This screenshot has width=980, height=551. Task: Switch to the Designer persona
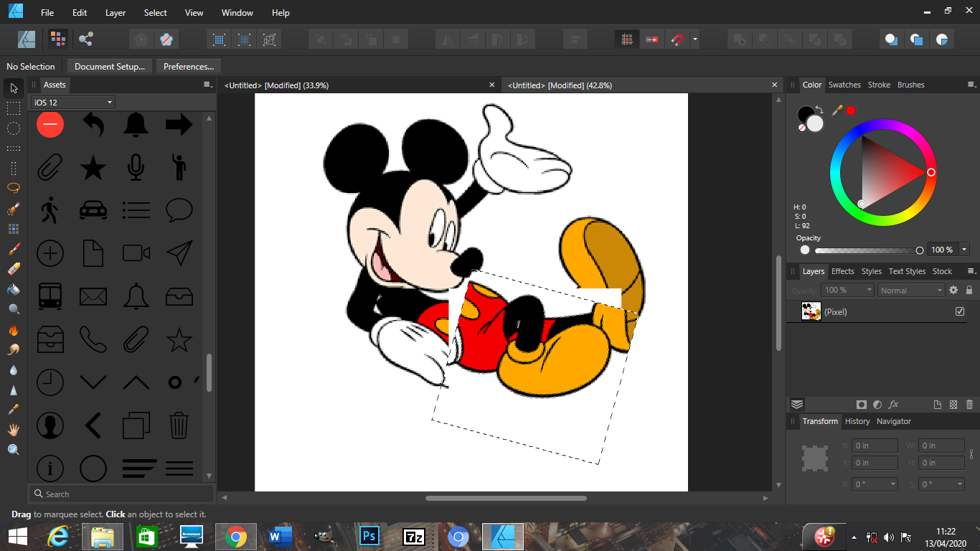point(27,39)
